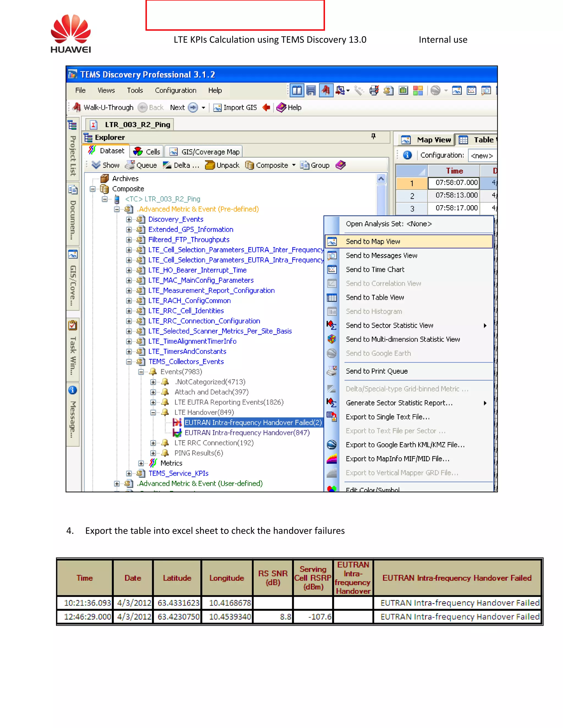Screen dimensions: 563x728
Task: Switch to the GIS/Coverage Map tab
Action: [x=204, y=152]
